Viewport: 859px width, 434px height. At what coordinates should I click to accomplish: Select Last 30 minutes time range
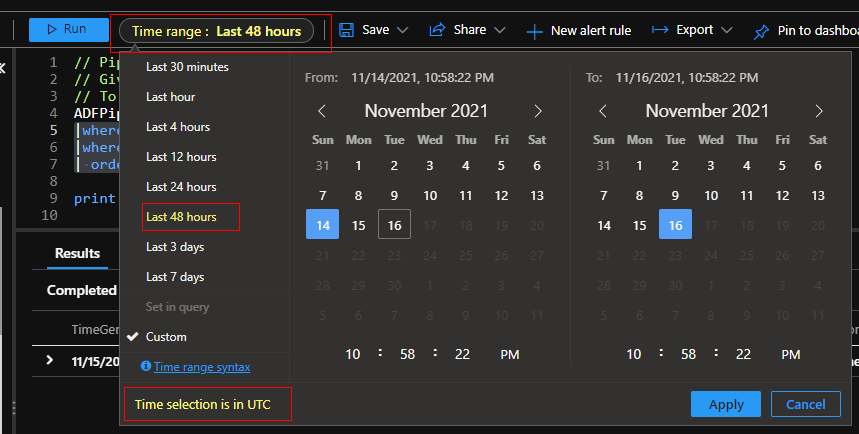[x=187, y=67]
